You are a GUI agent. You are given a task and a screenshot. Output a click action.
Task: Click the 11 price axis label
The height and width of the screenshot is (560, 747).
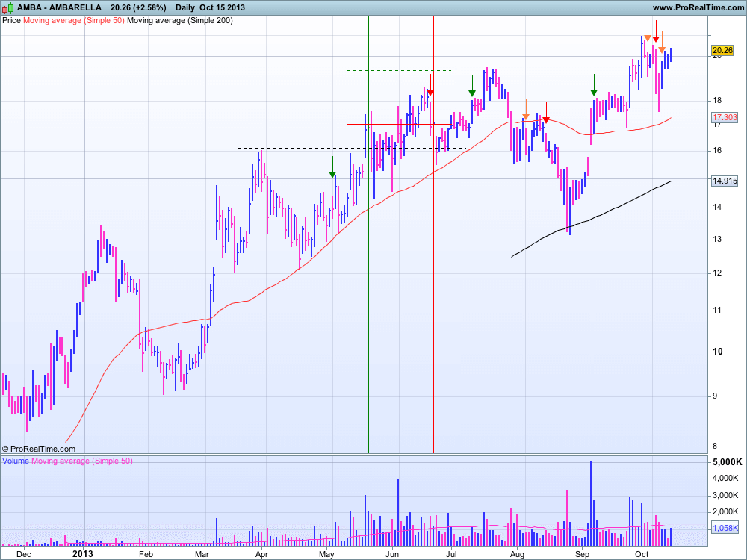coord(717,311)
